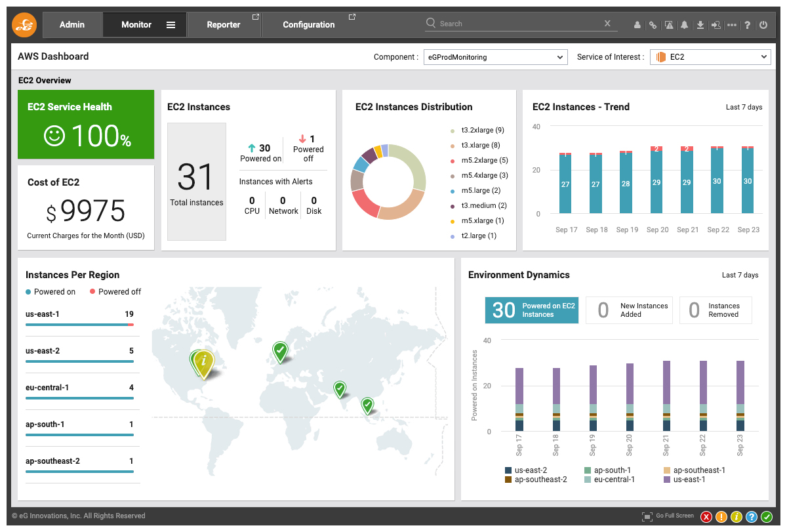Screen dimensions: 787x532
Task: Click the chain link icon in header
Action: (653, 25)
